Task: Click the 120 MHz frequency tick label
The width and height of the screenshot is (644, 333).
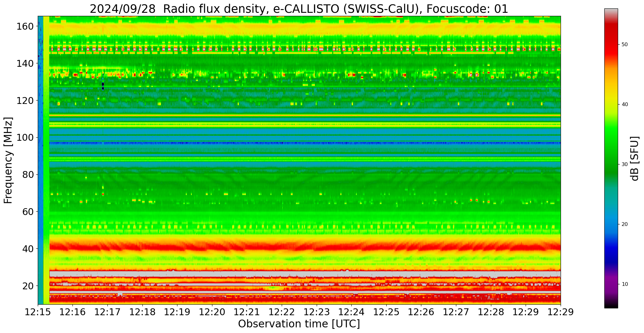Action: pos(25,100)
